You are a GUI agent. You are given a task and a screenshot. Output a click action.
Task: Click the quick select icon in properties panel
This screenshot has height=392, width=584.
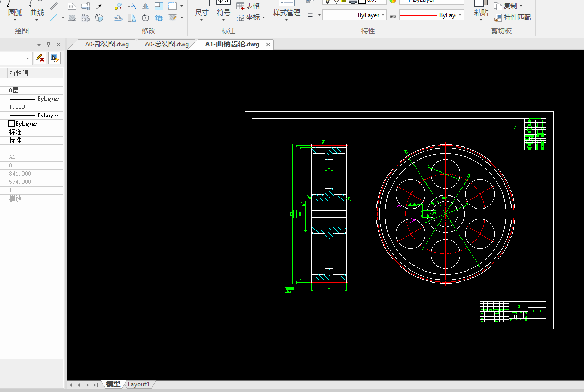55,58
